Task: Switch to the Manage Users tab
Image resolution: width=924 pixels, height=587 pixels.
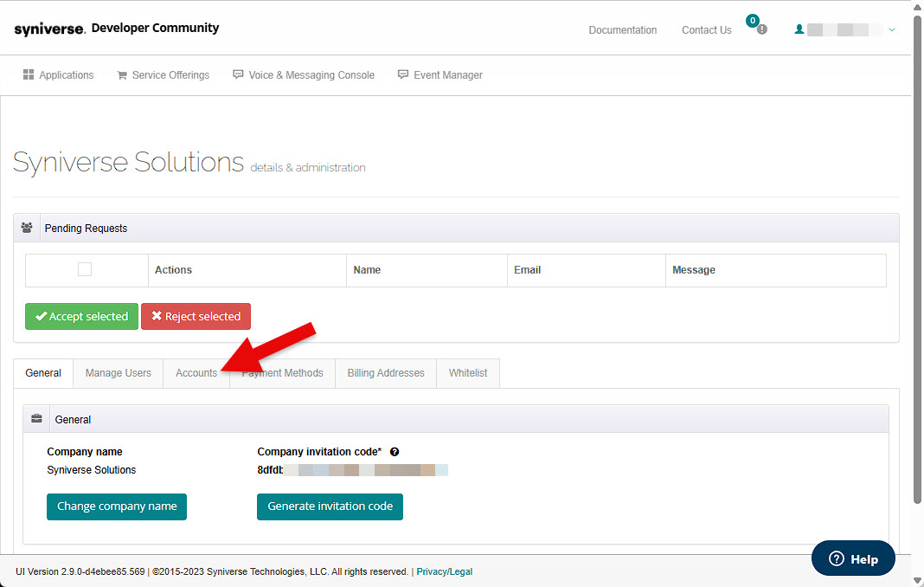Action: click(x=118, y=373)
